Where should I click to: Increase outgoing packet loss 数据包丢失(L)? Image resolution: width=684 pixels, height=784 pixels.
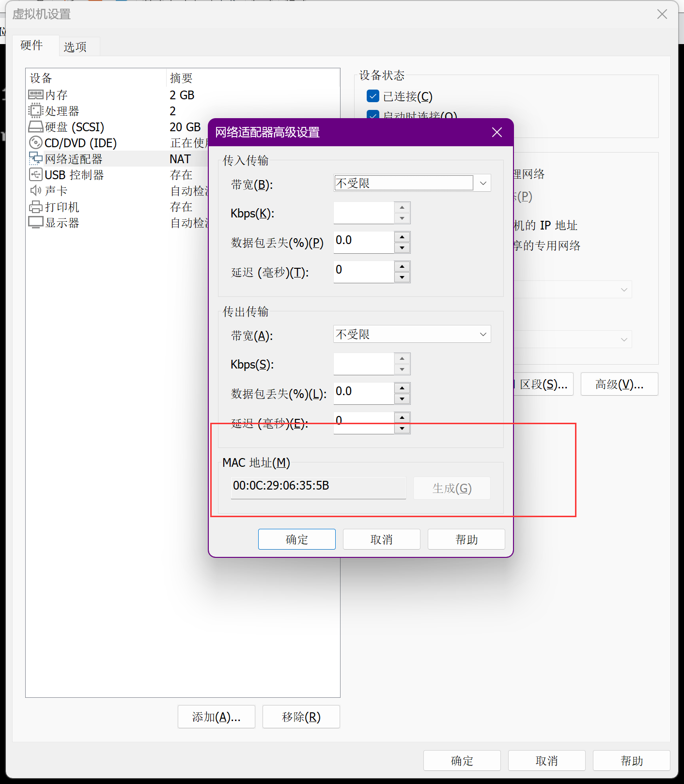[x=402, y=388]
